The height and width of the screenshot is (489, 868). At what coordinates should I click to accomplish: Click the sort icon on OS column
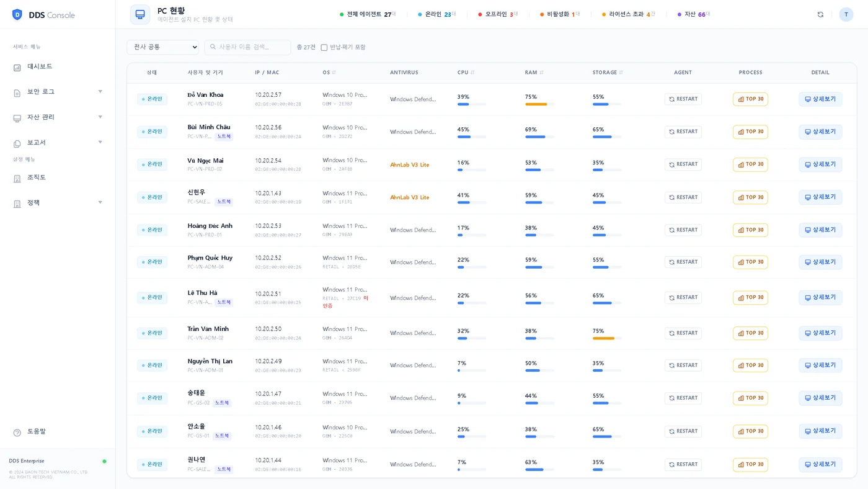click(x=334, y=73)
